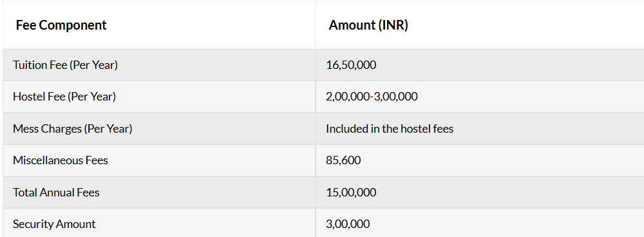644x237 pixels.
Task: Select the 'Included in the hostel fees' text
Action: tap(390, 129)
